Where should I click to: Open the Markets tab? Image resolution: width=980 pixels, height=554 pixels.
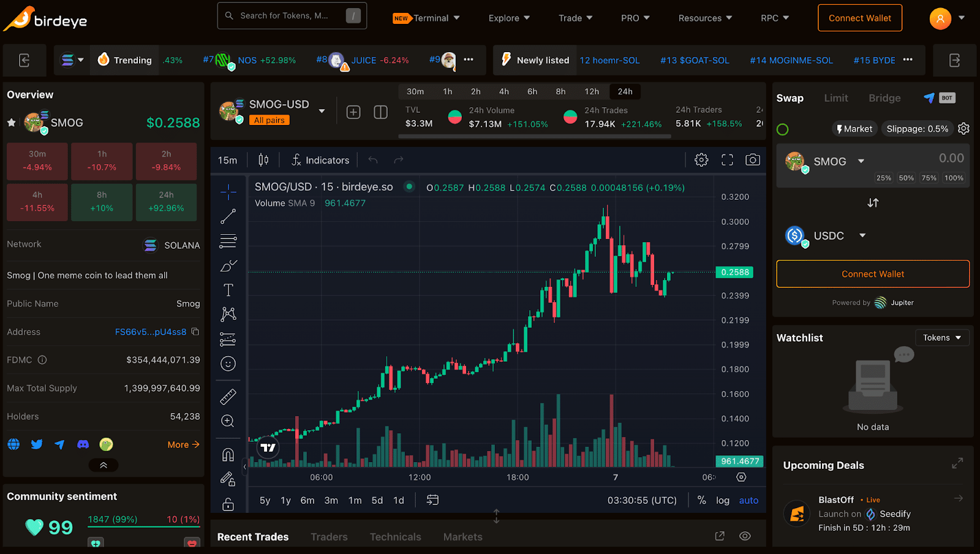[462, 537]
